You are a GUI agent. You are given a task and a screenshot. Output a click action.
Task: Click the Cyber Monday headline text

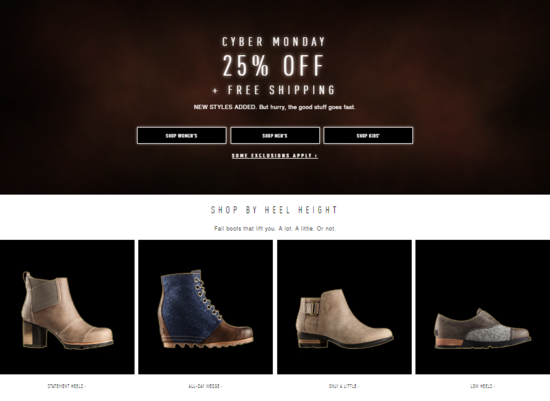point(274,42)
